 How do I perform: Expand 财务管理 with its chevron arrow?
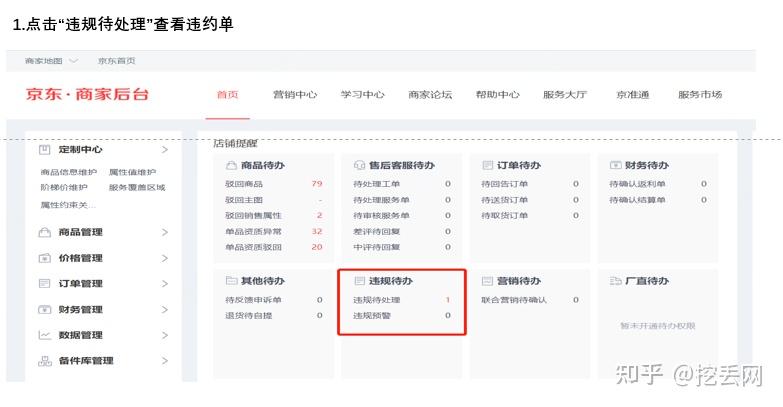(165, 310)
